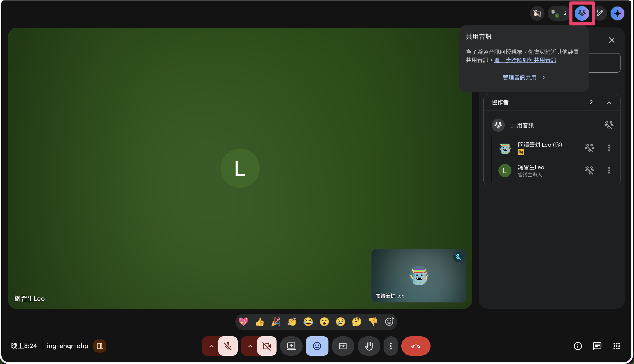Open the chat messages icon
This screenshot has width=634, height=364.
pyautogui.click(x=597, y=346)
